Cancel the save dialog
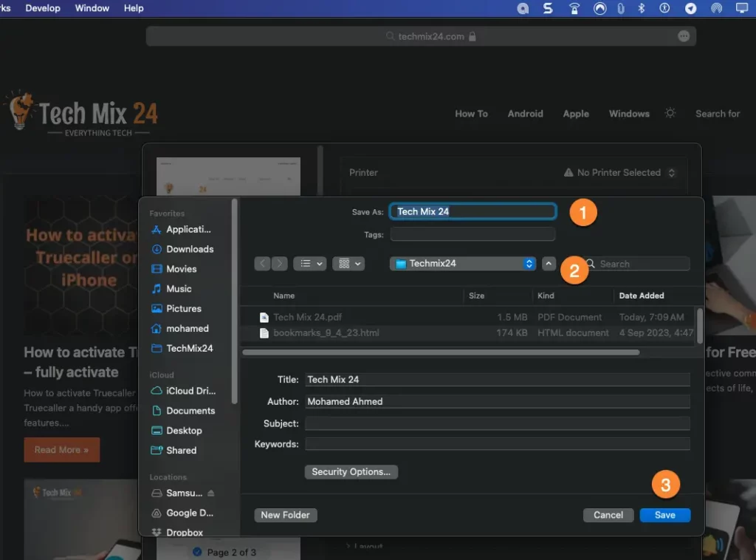 pos(608,515)
